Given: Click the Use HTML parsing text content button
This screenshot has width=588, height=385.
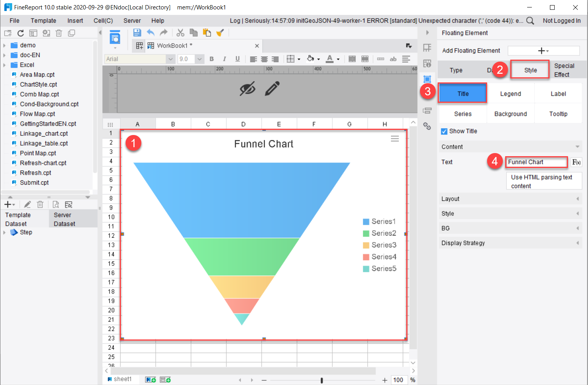Looking at the screenshot, I should [544, 181].
